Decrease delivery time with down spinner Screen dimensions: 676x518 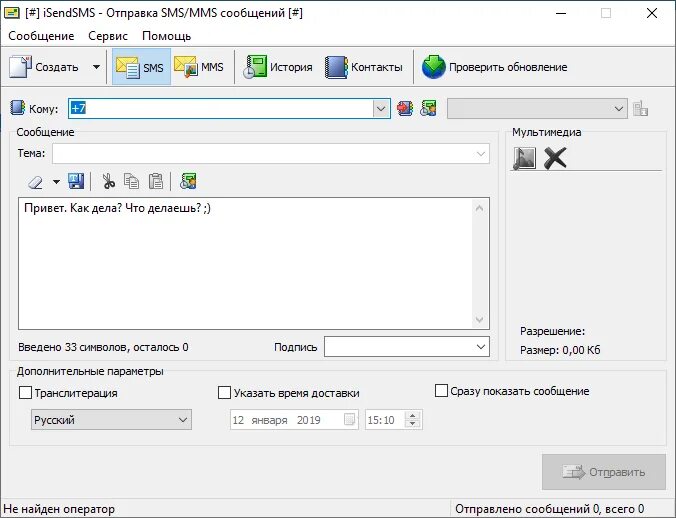point(413,424)
